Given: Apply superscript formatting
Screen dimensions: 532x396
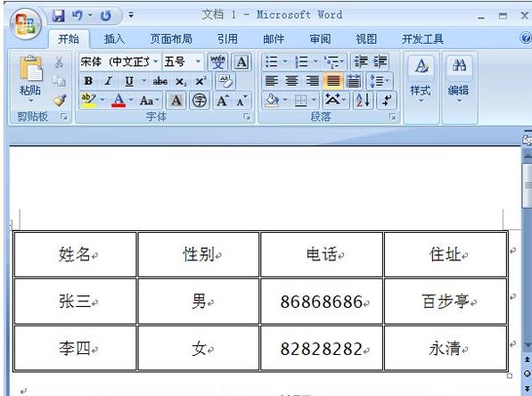Looking at the screenshot, I should (201, 81).
